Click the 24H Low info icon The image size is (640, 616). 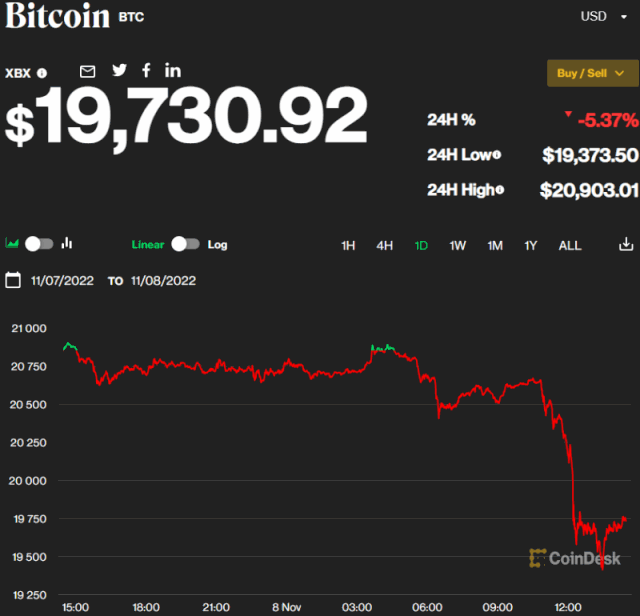tap(496, 155)
